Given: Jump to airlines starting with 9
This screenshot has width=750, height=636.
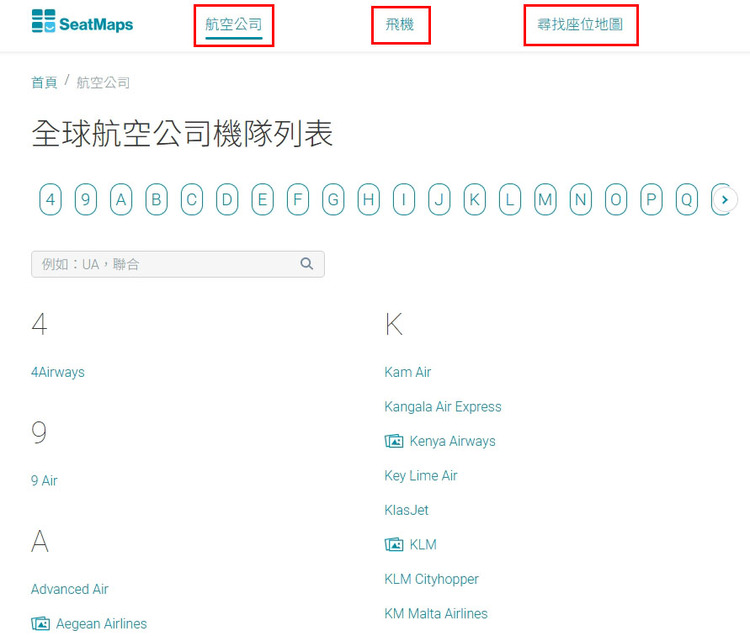Looking at the screenshot, I should 86,199.
